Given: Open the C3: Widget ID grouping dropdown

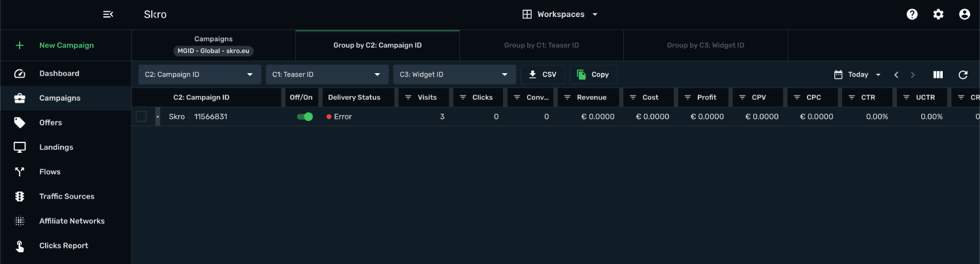Looking at the screenshot, I should tap(454, 74).
